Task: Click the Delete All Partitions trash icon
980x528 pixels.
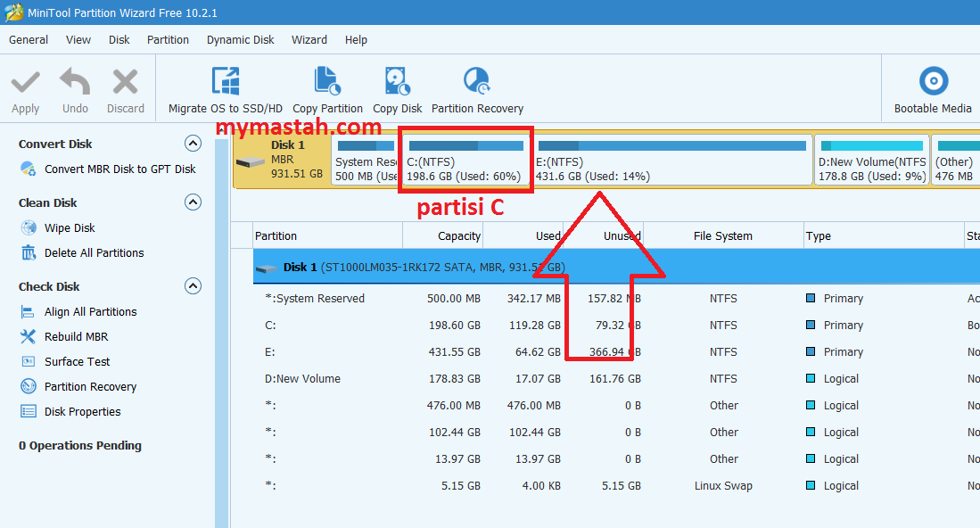Action: click(x=29, y=252)
